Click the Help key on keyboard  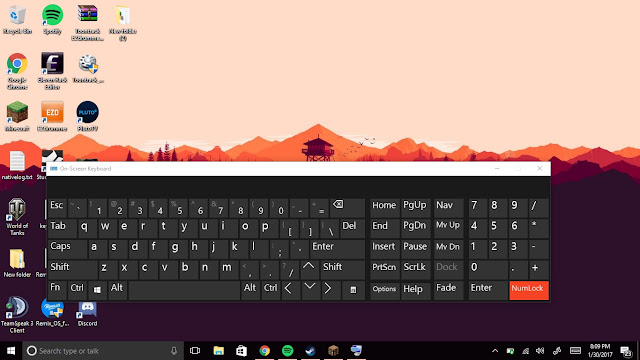pos(415,290)
